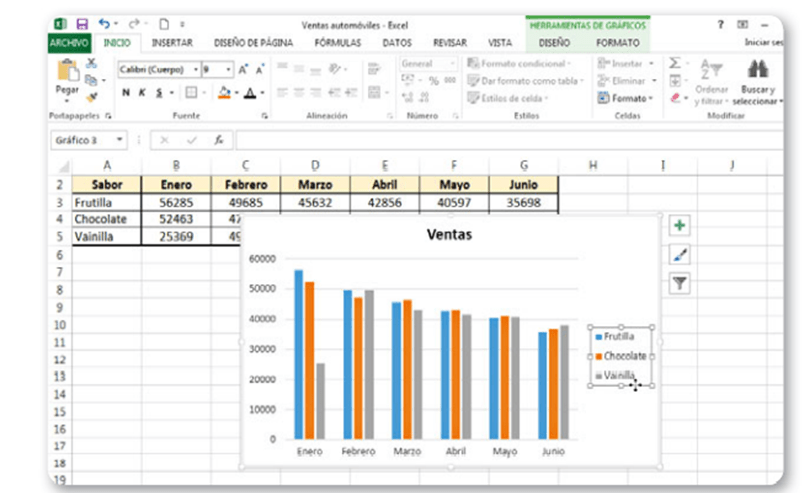Open chart elements plus button

tap(680, 226)
